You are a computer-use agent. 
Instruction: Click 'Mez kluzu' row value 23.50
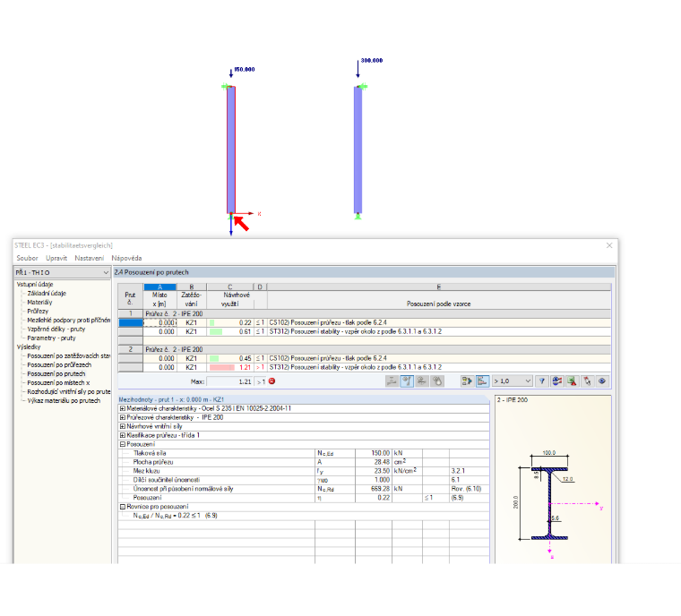[374, 471]
